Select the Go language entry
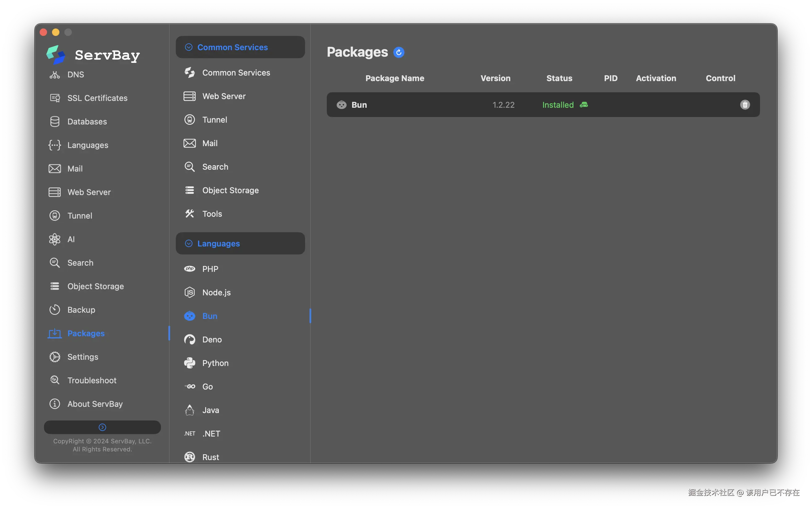 [207, 386]
